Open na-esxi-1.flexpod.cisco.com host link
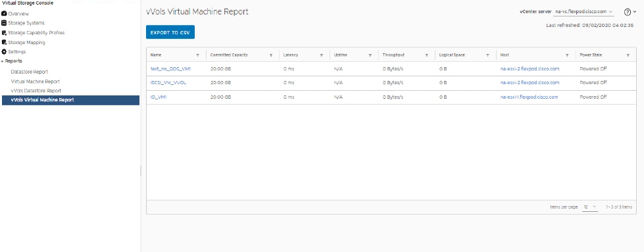Screen dimensions: 644x252 pyautogui.click(x=529, y=97)
